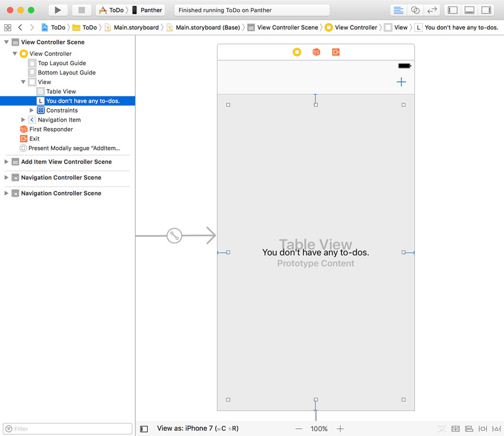Zoom out the canvas with minus

tap(299, 429)
